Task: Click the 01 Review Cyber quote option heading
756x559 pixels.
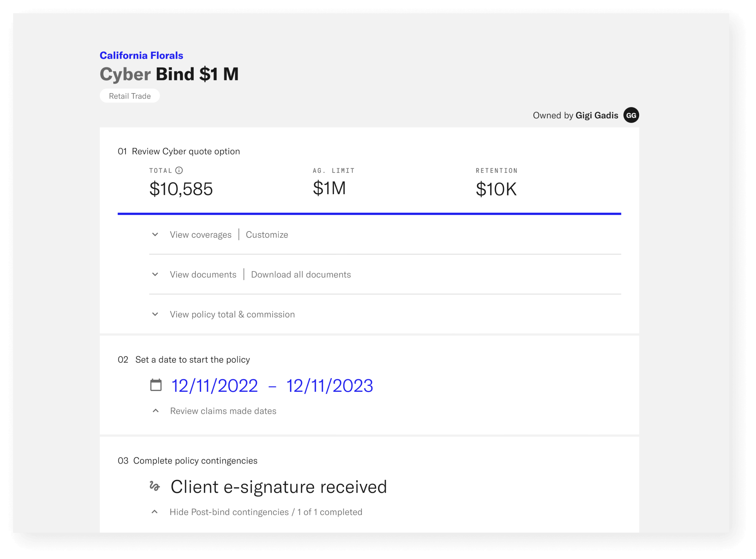Action: coord(179,151)
